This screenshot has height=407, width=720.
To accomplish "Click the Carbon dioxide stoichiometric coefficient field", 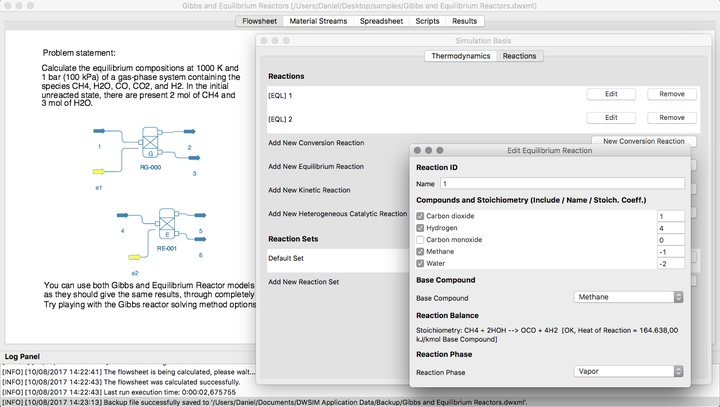I will [671, 216].
